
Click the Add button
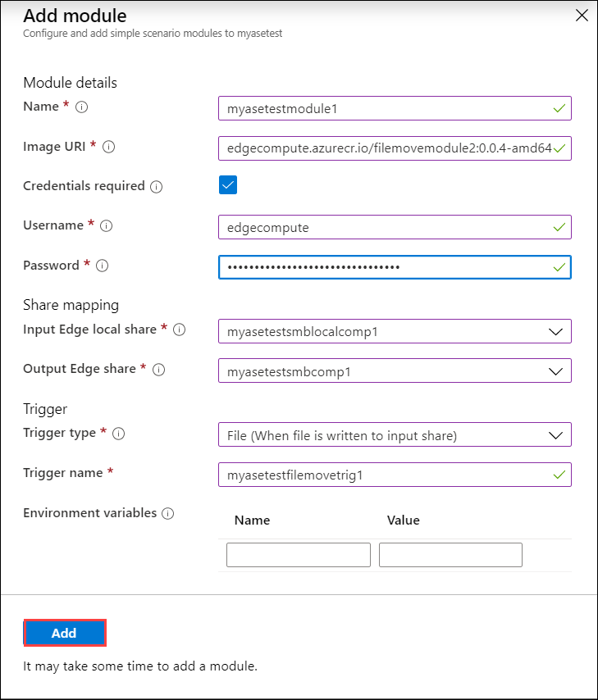point(64,633)
